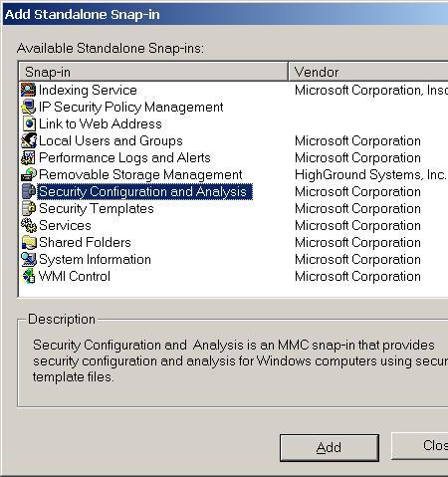Sort list by Snap-in column header

click(153, 72)
